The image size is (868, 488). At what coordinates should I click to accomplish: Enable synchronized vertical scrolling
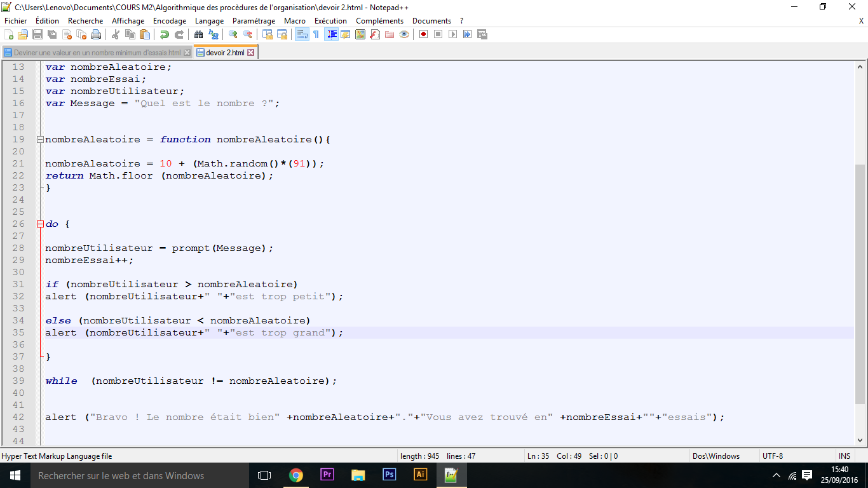[266, 34]
